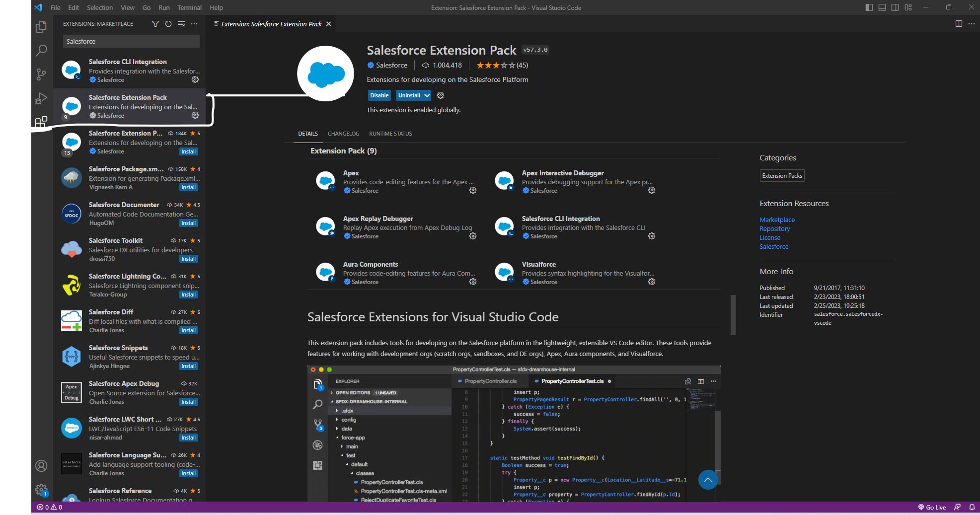
Task: Open the File menu
Action: (x=56, y=7)
